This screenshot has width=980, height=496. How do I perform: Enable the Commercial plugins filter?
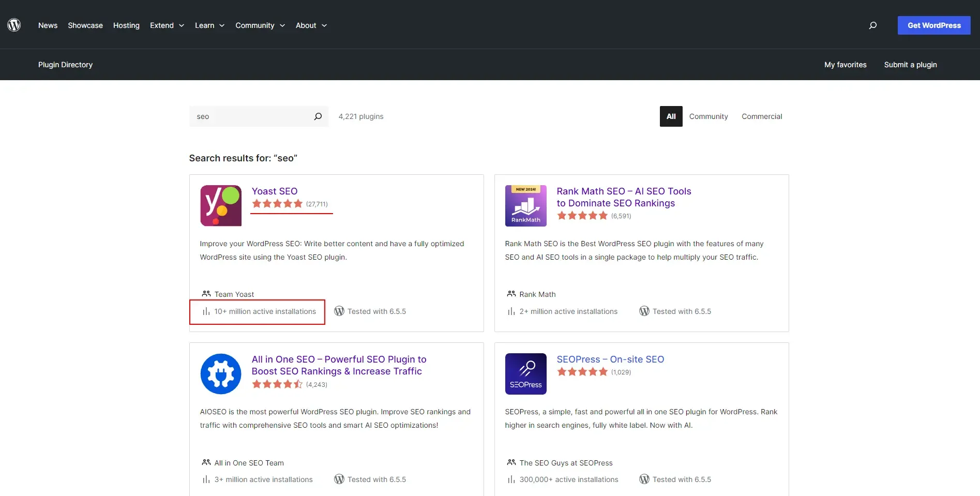tap(762, 116)
